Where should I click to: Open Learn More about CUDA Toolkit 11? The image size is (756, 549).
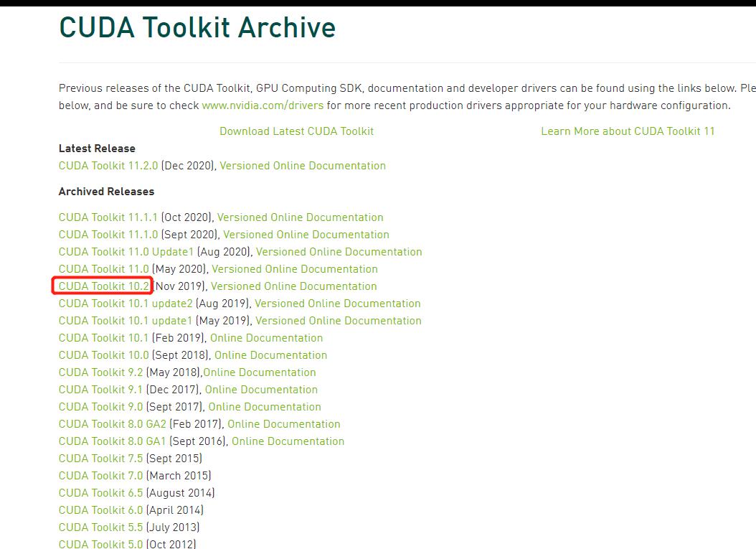pos(628,131)
